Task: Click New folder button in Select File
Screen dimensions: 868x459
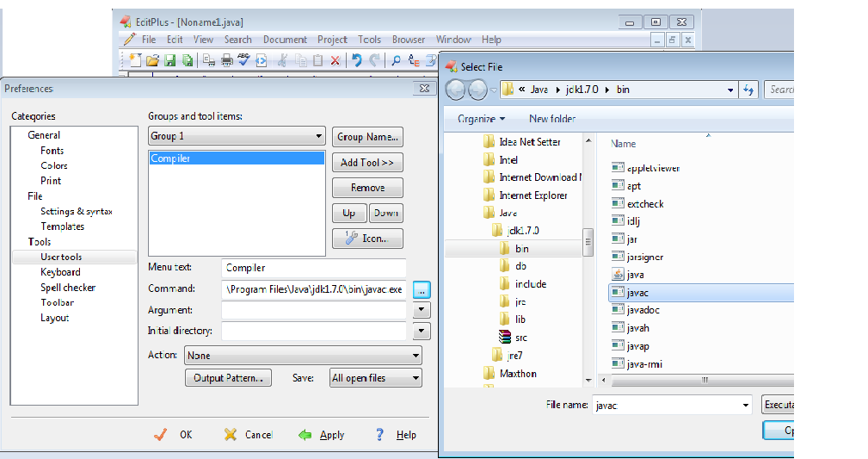Action: click(x=552, y=119)
